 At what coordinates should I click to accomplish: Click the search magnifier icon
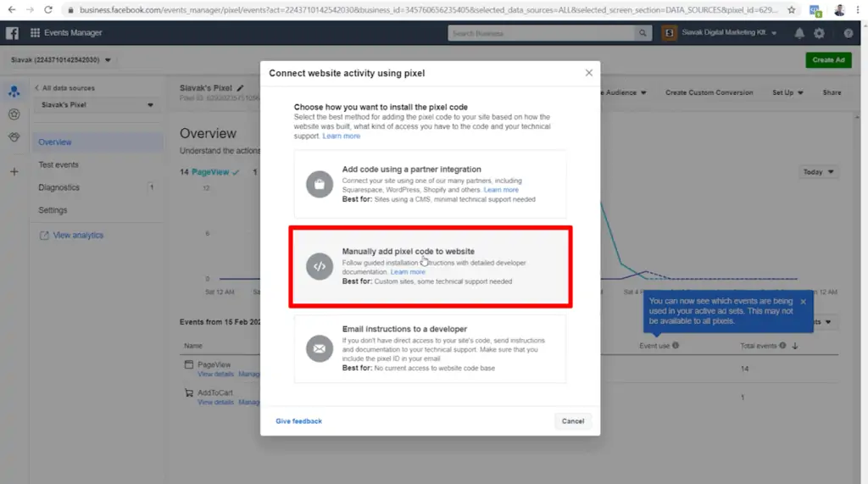coord(643,33)
